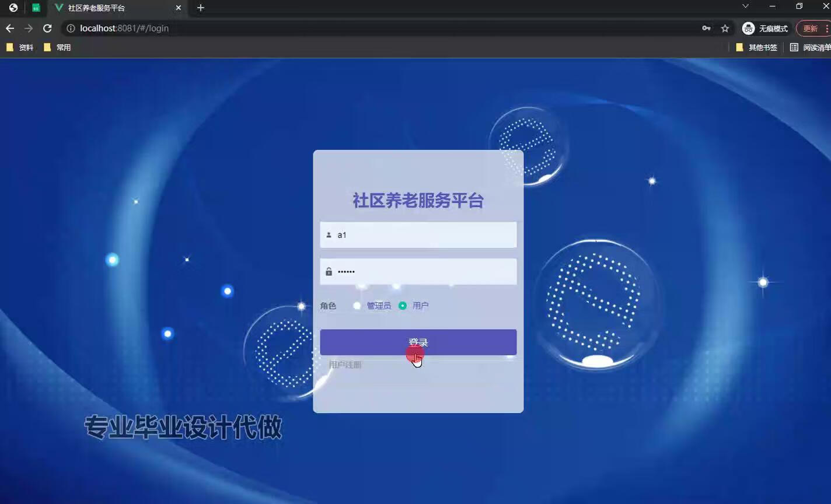This screenshot has height=504, width=831.
Task: Click the username field containing a1
Action: point(418,235)
